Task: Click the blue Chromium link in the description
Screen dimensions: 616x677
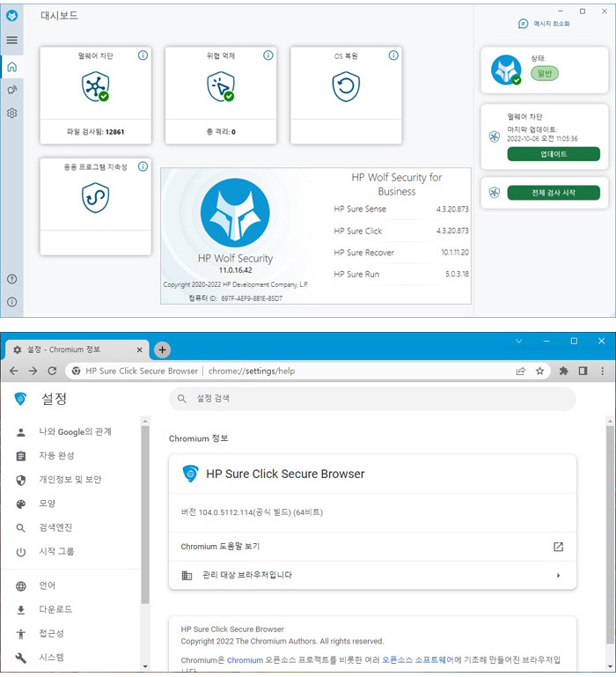Action: click(x=245, y=660)
